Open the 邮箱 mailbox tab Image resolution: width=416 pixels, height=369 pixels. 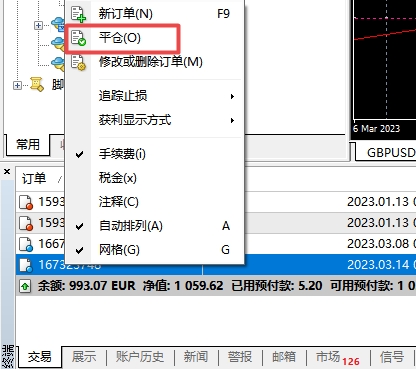[x=284, y=357]
